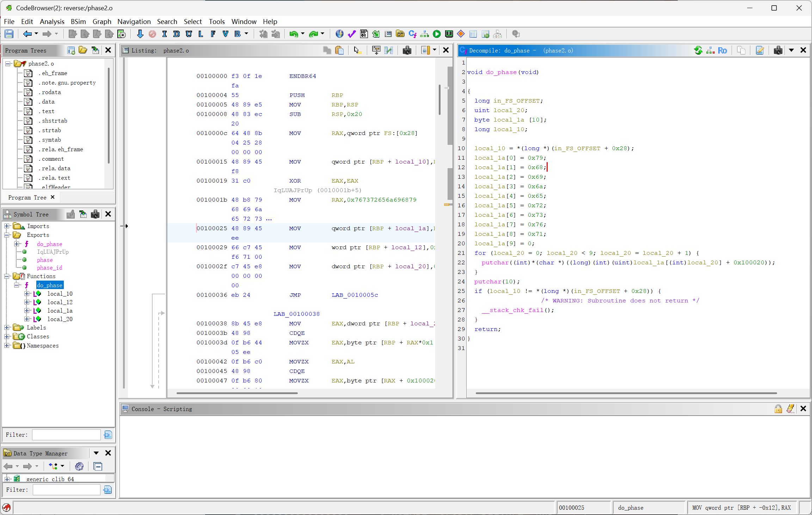This screenshot has width=812, height=515.
Task: Toggle the Listing cursor selection mode icon
Action: (x=357, y=50)
